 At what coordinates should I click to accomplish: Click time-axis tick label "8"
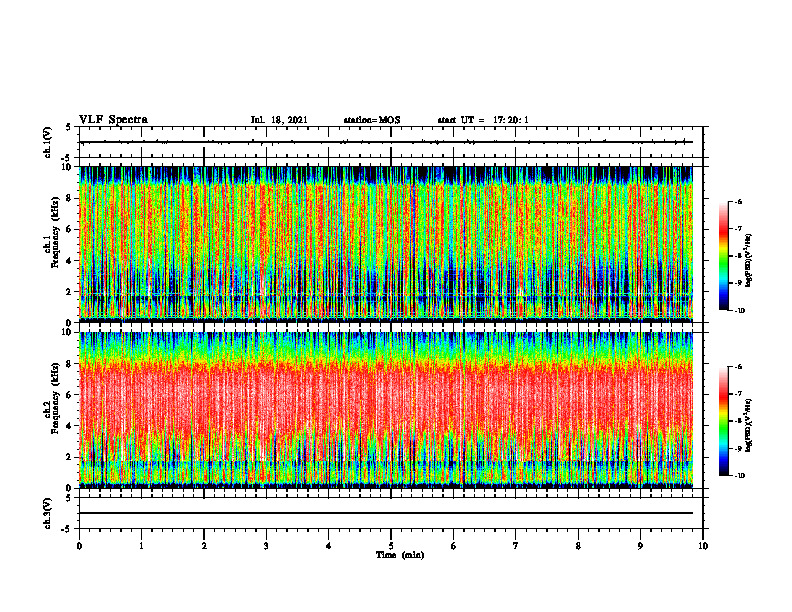coord(578,546)
